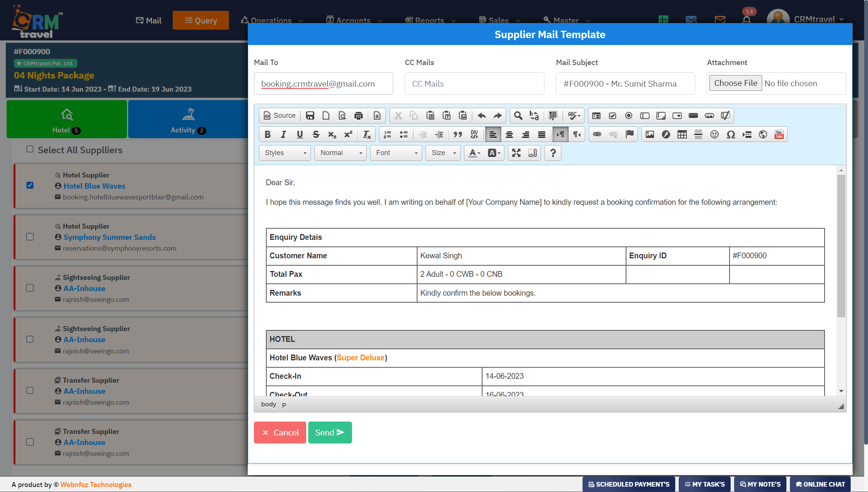
Task: Click the Undo icon in the editor
Action: pyautogui.click(x=481, y=115)
